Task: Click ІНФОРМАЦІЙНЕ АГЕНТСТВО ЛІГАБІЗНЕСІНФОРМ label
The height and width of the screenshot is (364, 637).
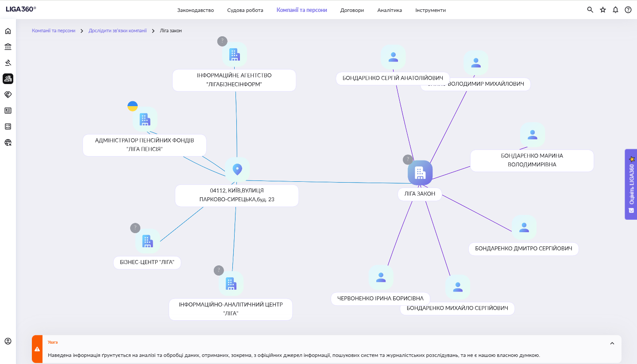Action: [x=234, y=80]
